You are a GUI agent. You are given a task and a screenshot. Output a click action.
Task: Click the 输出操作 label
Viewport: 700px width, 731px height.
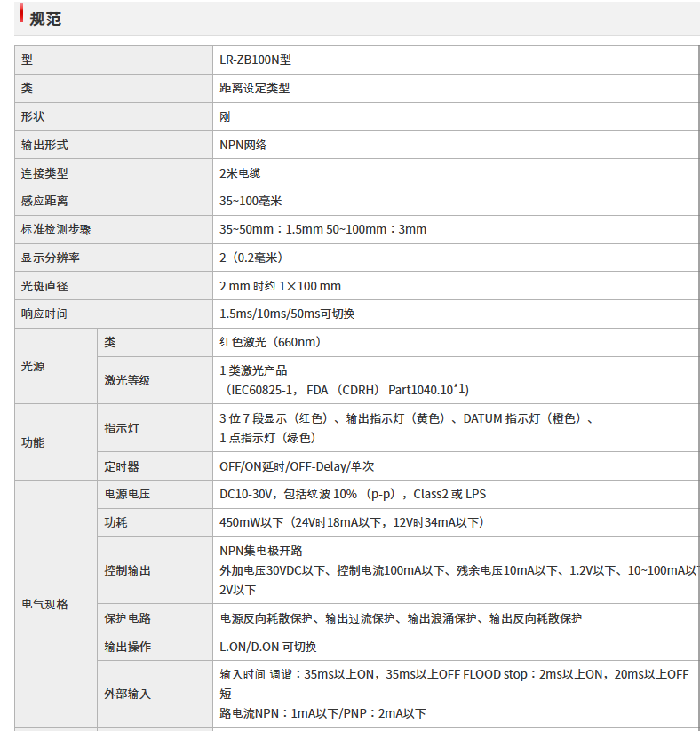127,648
